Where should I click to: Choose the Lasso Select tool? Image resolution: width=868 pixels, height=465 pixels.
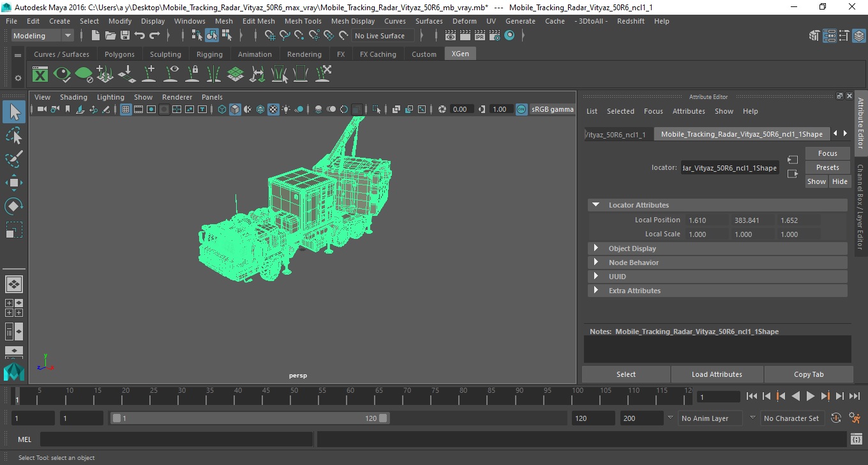(x=14, y=135)
